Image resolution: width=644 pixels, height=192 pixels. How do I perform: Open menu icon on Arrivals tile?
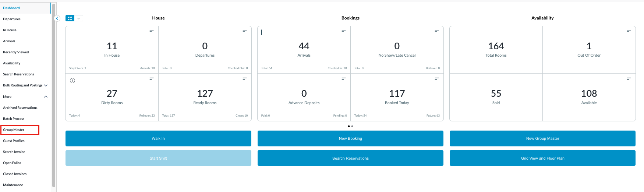tap(343, 31)
